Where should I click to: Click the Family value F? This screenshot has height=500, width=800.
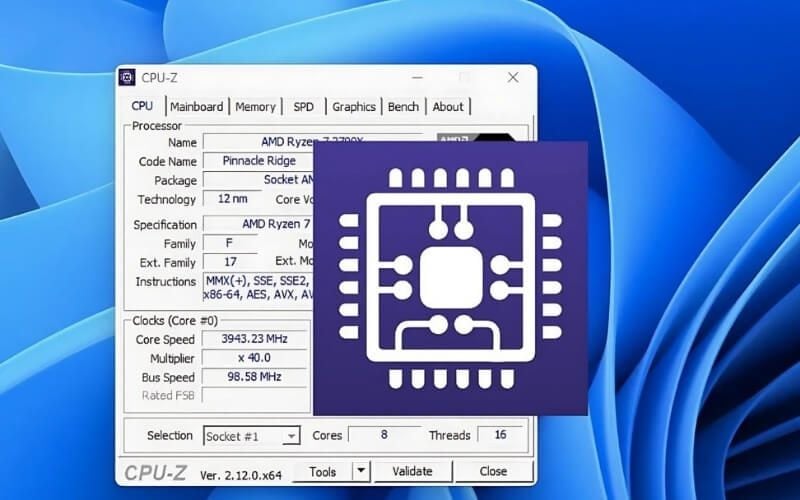coord(230,243)
